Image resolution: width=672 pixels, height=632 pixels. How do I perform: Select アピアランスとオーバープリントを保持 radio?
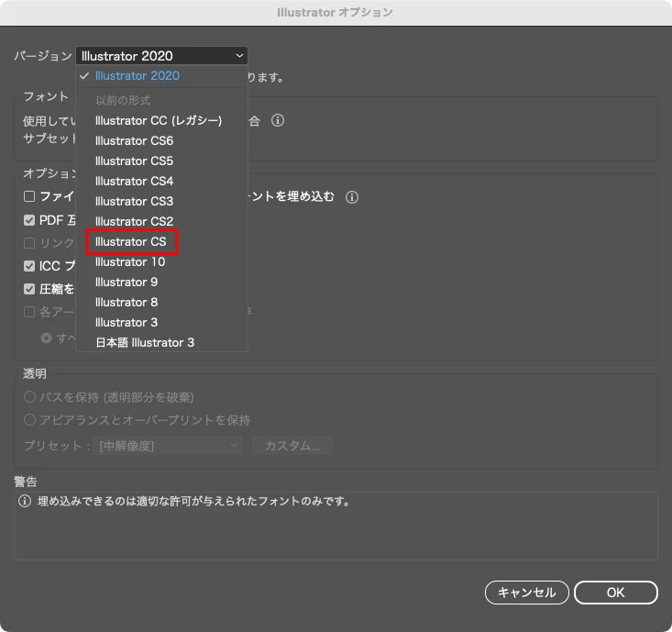point(29,420)
